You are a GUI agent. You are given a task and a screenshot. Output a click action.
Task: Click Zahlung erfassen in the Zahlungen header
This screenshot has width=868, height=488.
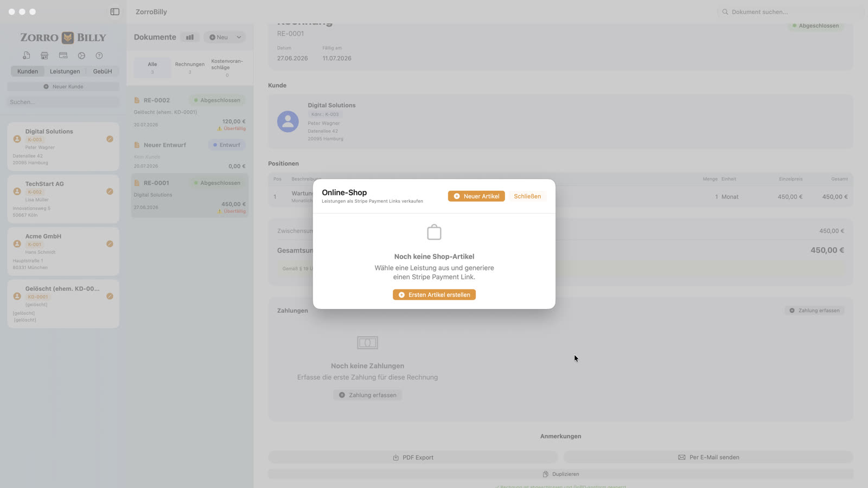[814, 311]
